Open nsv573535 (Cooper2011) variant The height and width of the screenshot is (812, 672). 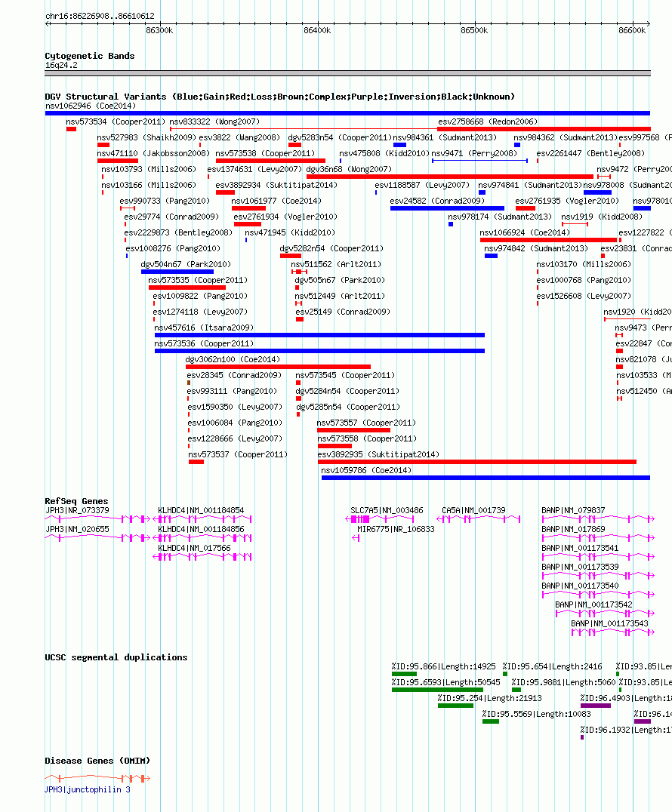coord(198,281)
